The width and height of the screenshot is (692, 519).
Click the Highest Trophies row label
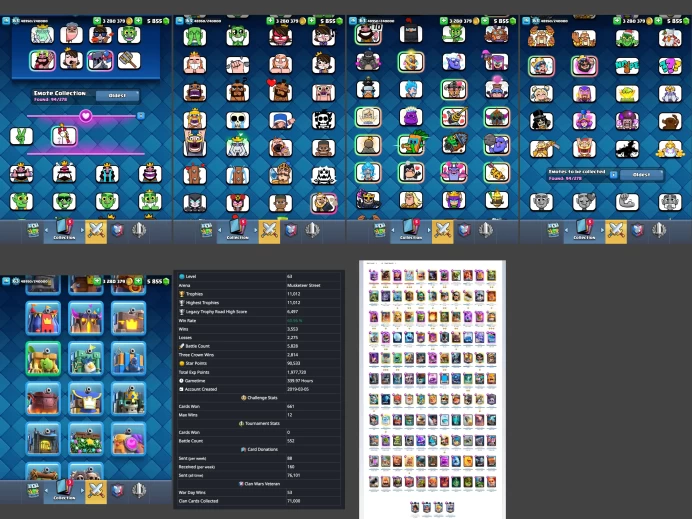202,303
